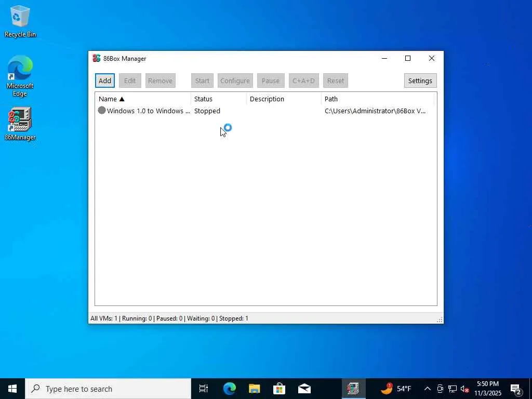Launch Microsoft Edge from the taskbar
This screenshot has width=532, height=399.
click(x=230, y=389)
